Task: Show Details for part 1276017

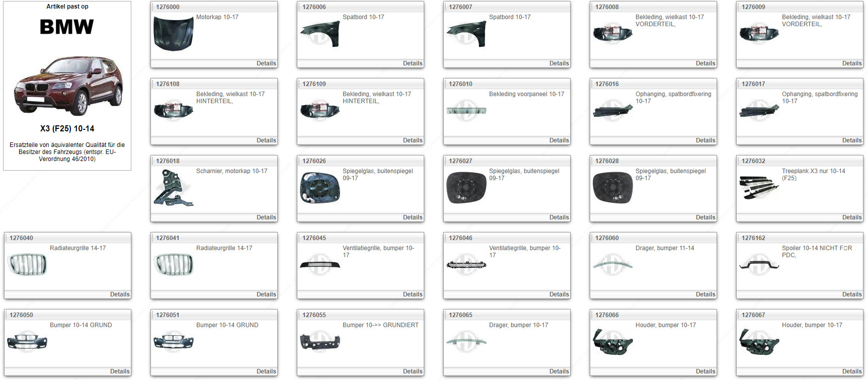Action: click(852, 140)
